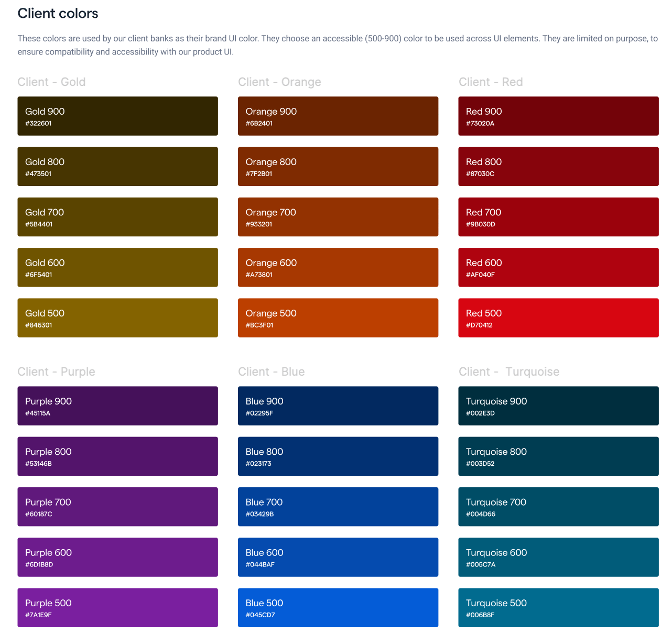The image size is (672, 634).
Task: Click the Client - Turquoise heading
Action: [508, 372]
